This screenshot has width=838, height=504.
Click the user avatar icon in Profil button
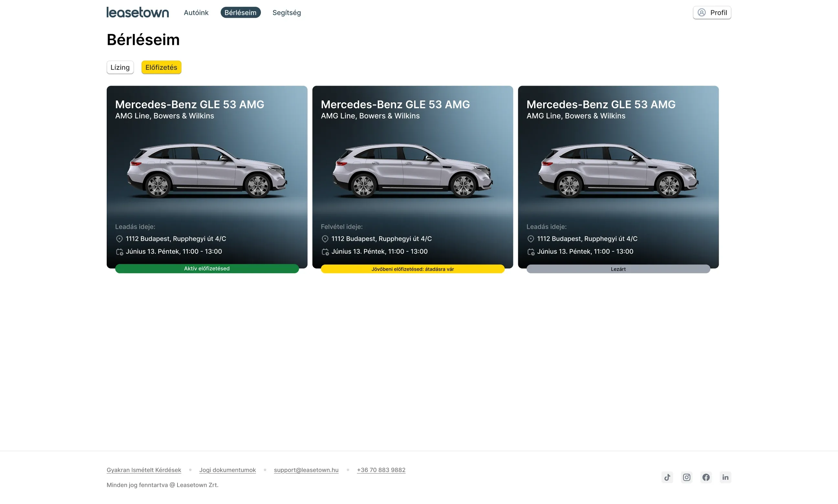click(x=701, y=13)
